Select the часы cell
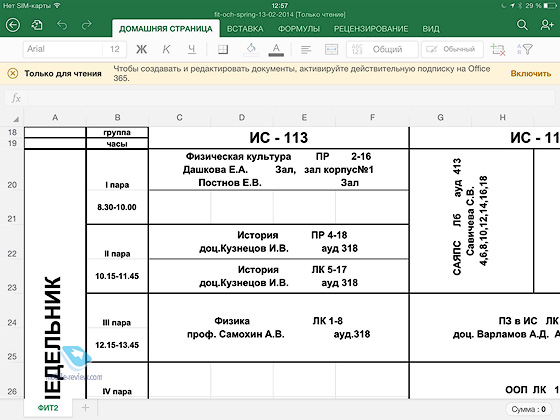The height and width of the screenshot is (420, 560). click(x=117, y=143)
